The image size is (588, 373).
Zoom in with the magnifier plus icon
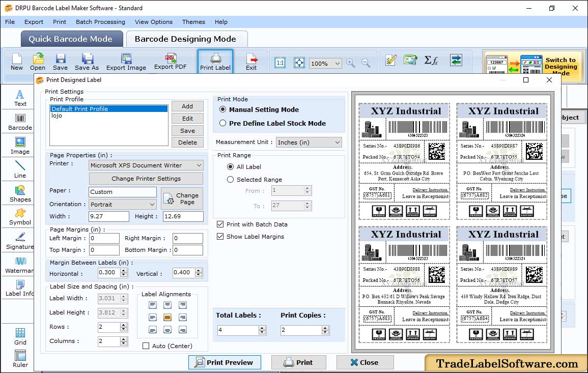point(351,63)
